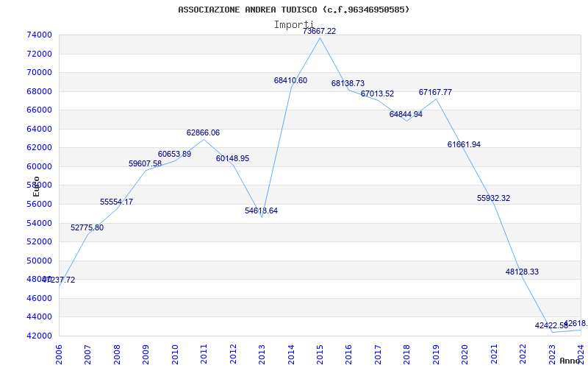Click the x-axis year 2012
This screenshot has height=368, width=588.
click(x=233, y=354)
